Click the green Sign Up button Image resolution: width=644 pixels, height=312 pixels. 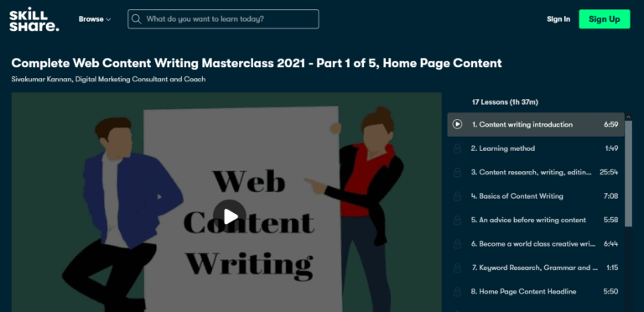point(604,19)
